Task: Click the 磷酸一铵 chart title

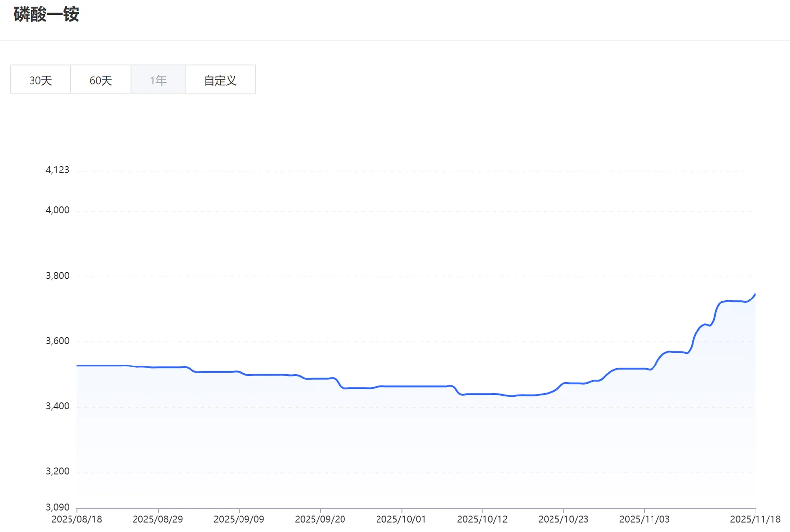Action: [x=46, y=14]
